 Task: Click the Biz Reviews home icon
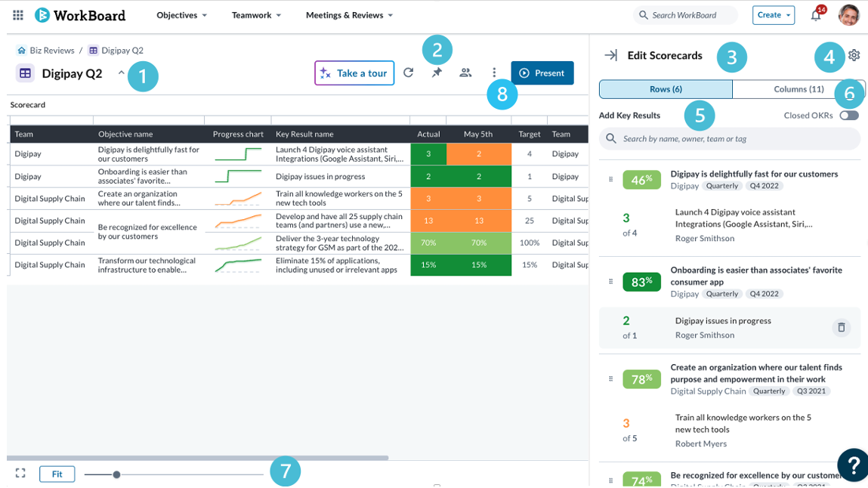coord(21,51)
